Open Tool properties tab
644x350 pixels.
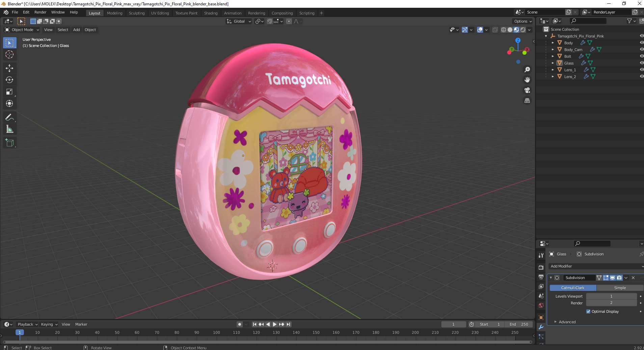click(541, 255)
